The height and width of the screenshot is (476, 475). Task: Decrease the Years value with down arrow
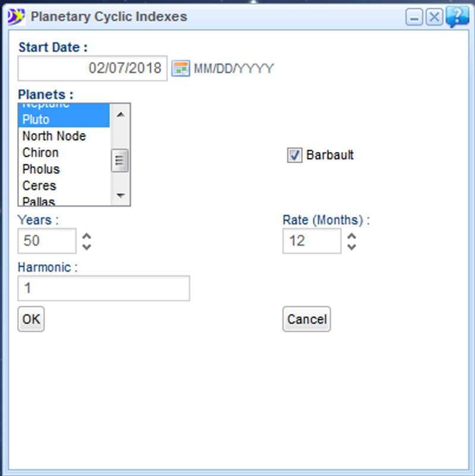coord(87,246)
